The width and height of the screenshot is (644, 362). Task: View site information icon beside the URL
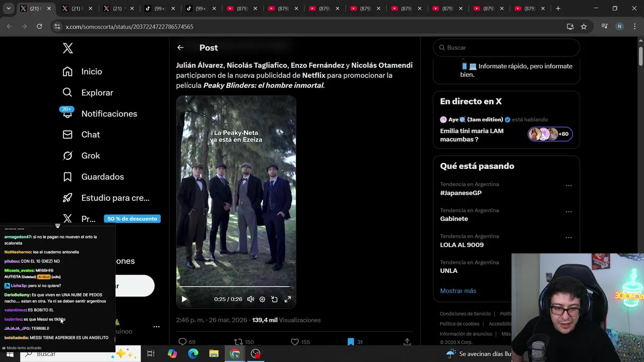pyautogui.click(x=57, y=27)
